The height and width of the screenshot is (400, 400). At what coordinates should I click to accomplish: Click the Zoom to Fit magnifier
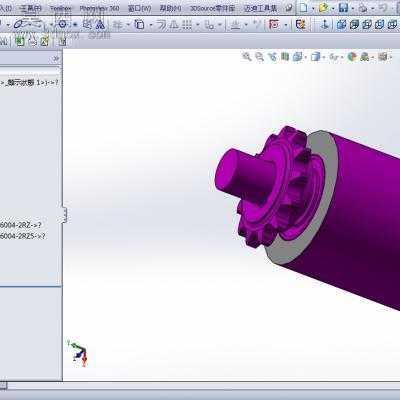(246, 57)
